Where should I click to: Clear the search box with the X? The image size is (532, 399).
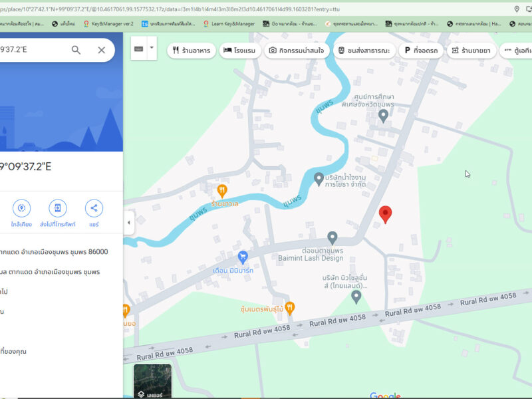coord(101,50)
